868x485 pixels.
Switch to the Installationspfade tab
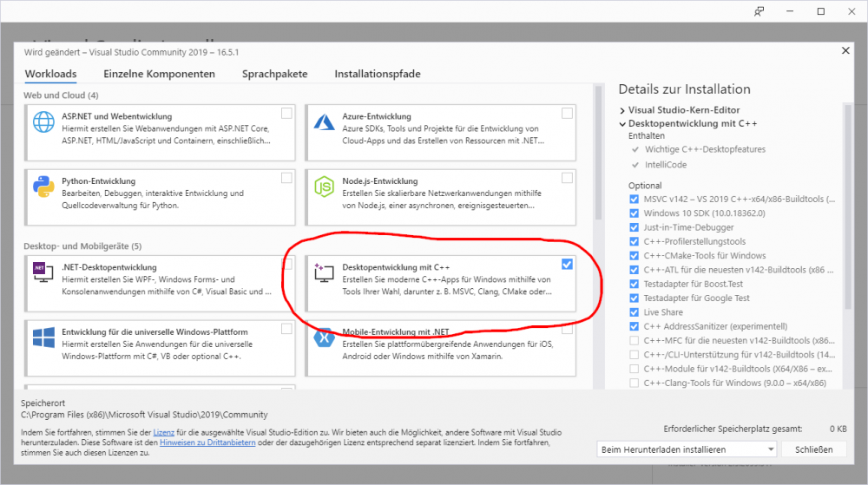point(378,74)
